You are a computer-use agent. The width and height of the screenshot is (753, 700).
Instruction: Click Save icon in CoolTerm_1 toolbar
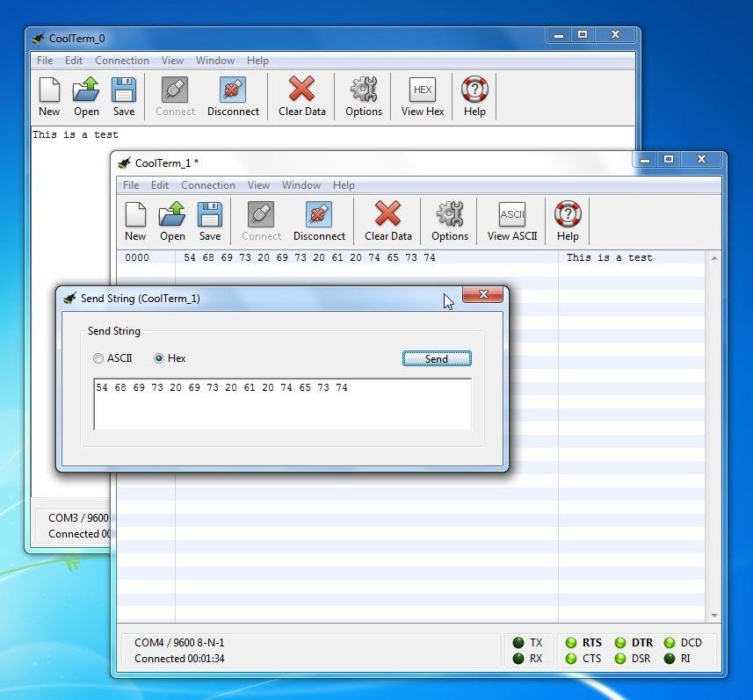pyautogui.click(x=209, y=215)
